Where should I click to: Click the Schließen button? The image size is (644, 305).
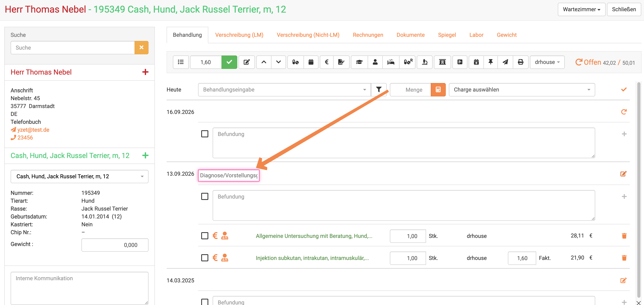624,9
